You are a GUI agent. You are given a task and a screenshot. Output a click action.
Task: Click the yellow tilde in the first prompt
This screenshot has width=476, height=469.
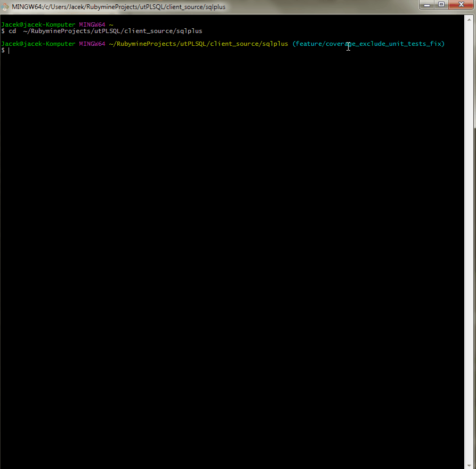point(111,25)
